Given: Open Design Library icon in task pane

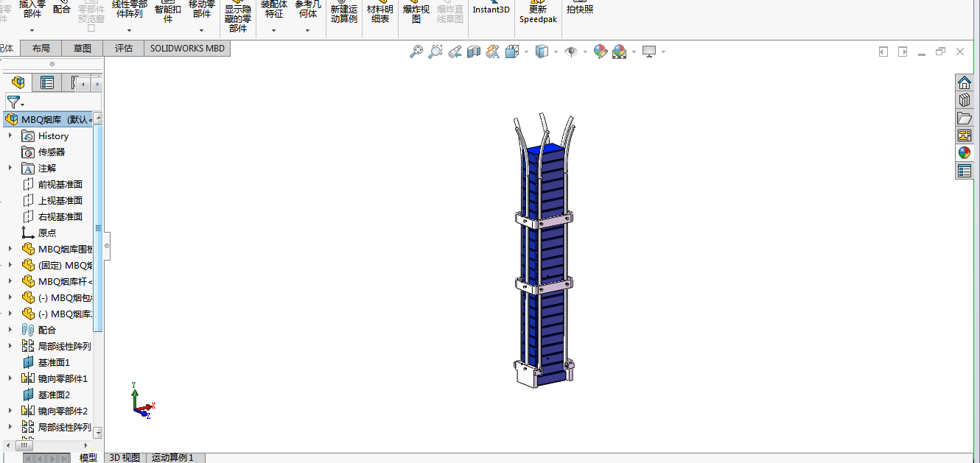Looking at the screenshot, I should point(964,100).
